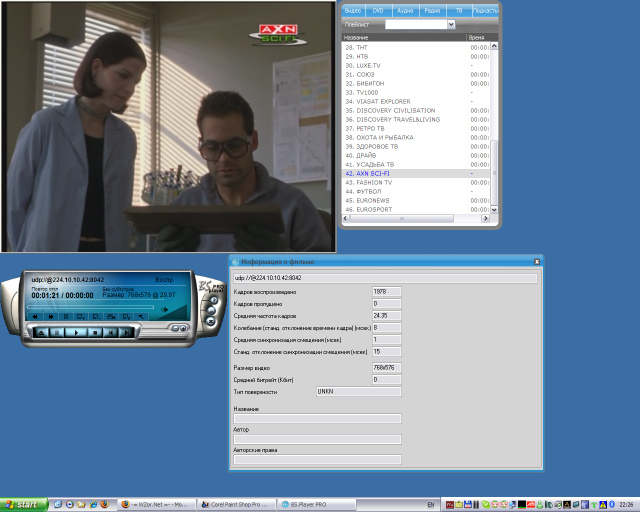Select channel '39. ЗДОРОВОЕ ТВ'
The image size is (640, 512).
(416, 146)
